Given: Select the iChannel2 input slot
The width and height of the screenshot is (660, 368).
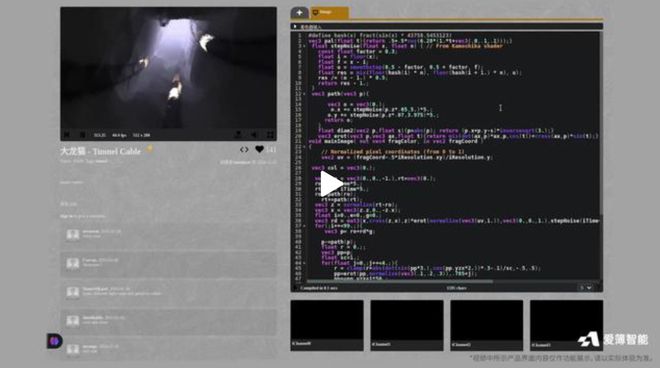Looking at the screenshot, I should coord(487,325).
